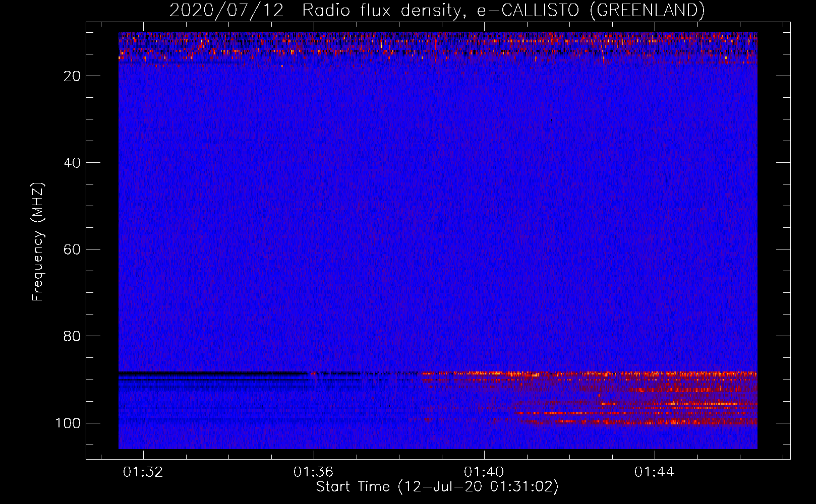Click the 'Frequency (MHZ)' axis label
816x504 pixels.
(x=38, y=242)
